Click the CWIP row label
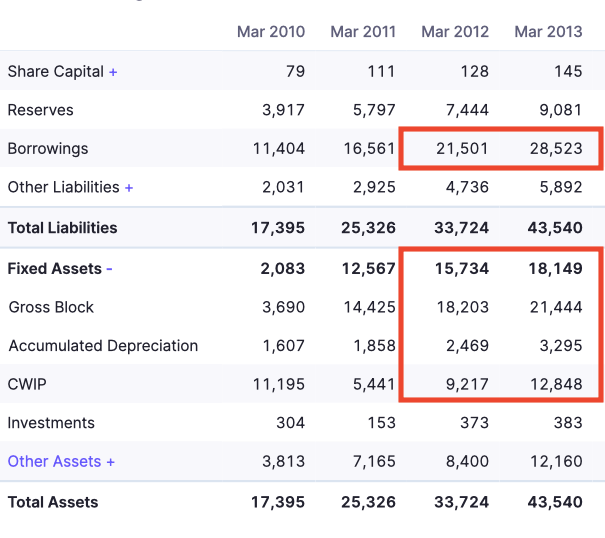 click(28, 384)
